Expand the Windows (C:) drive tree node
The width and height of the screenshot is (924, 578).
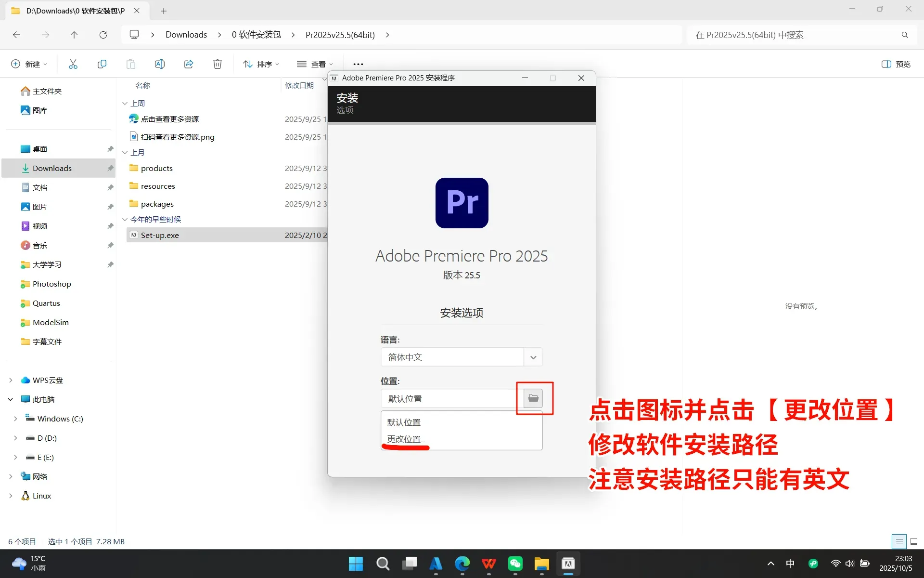[x=15, y=419]
